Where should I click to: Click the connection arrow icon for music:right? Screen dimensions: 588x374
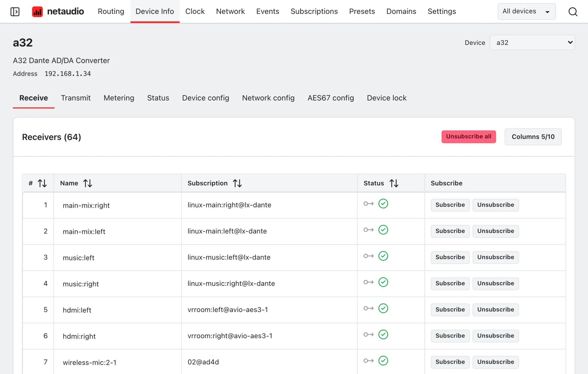pos(369,282)
